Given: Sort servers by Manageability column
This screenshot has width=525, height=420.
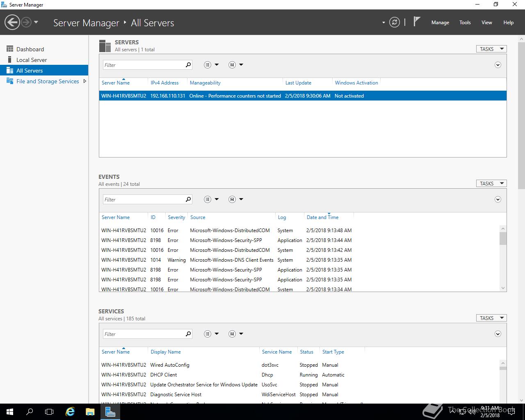Looking at the screenshot, I should tap(205, 83).
